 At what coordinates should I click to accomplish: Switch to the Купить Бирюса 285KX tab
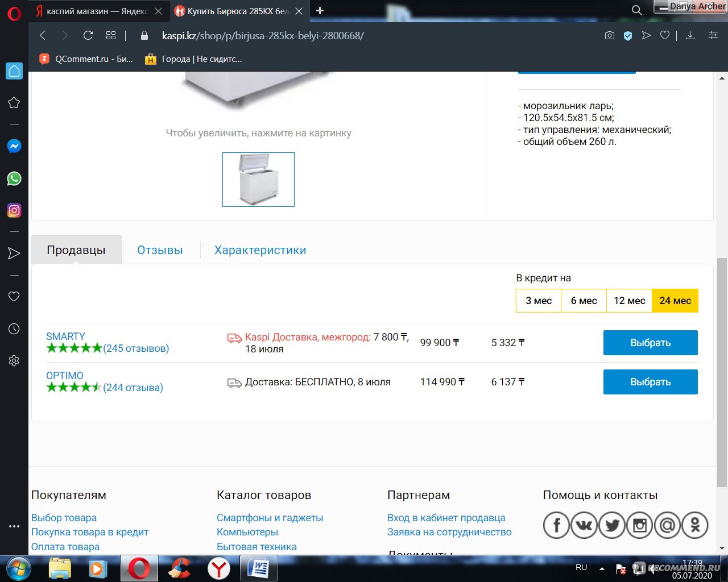click(239, 11)
